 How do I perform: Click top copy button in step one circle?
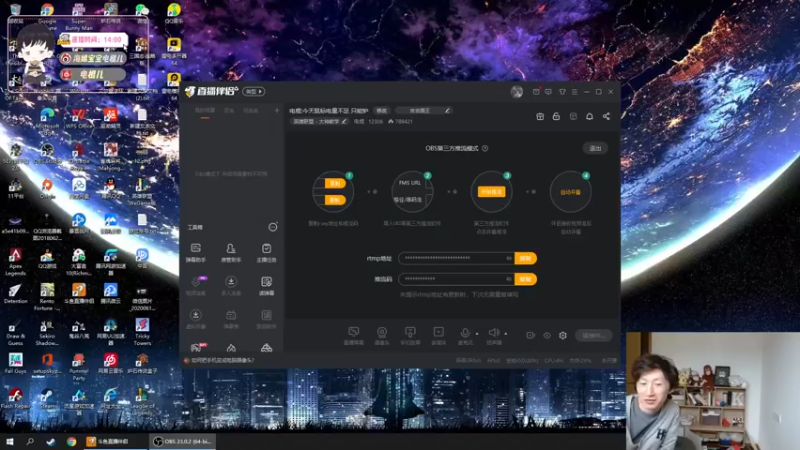pyautogui.click(x=335, y=184)
